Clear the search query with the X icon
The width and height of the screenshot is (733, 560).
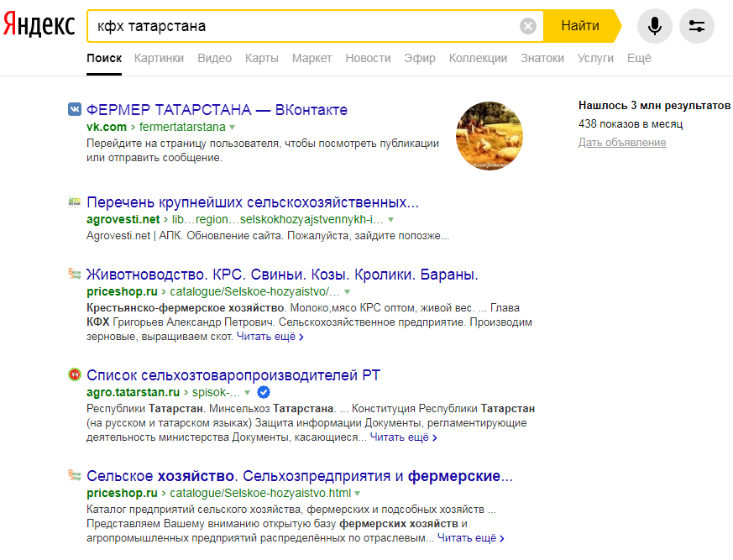[x=528, y=25]
